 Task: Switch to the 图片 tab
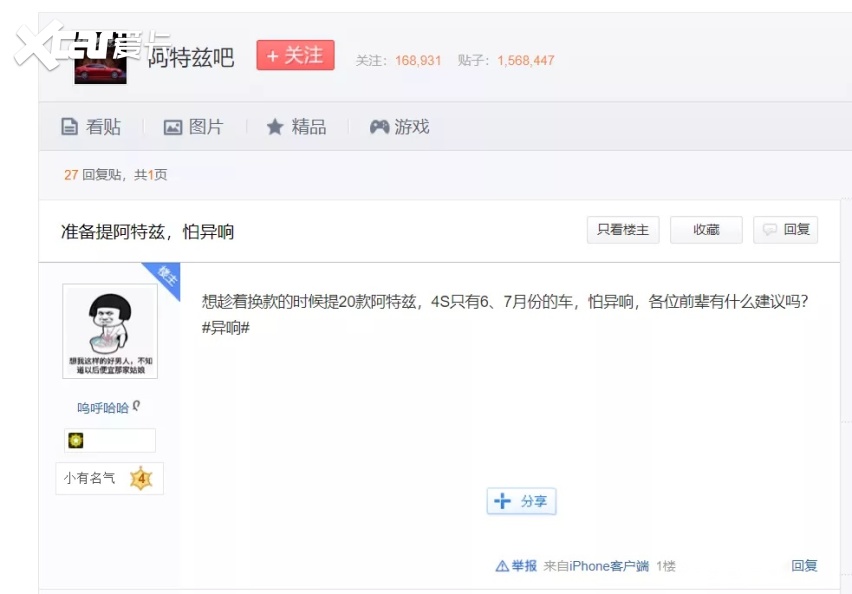pyautogui.click(x=193, y=127)
